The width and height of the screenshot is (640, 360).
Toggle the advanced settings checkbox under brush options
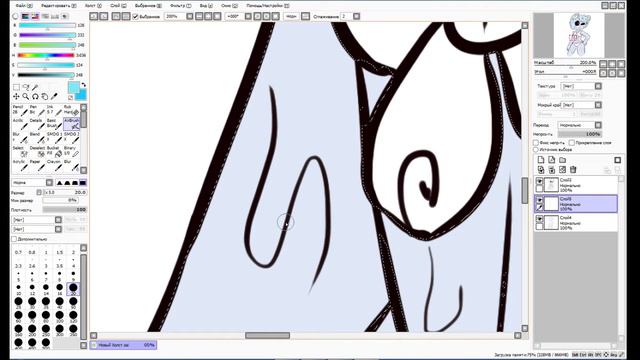(x=14, y=239)
